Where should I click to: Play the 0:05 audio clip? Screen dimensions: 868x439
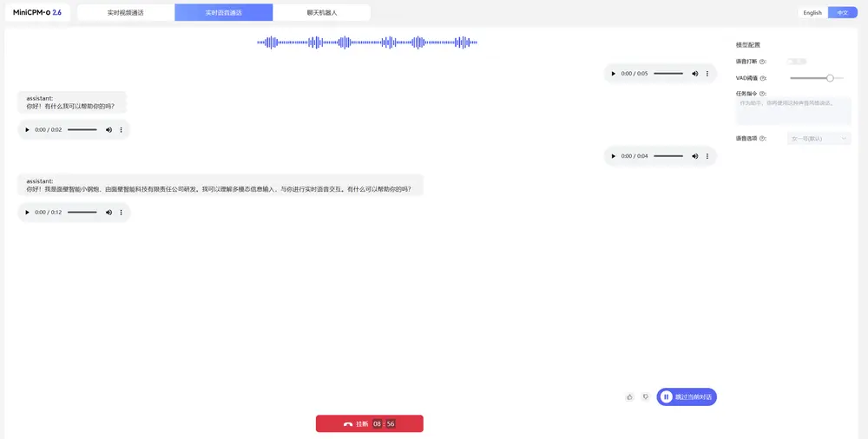(x=613, y=74)
